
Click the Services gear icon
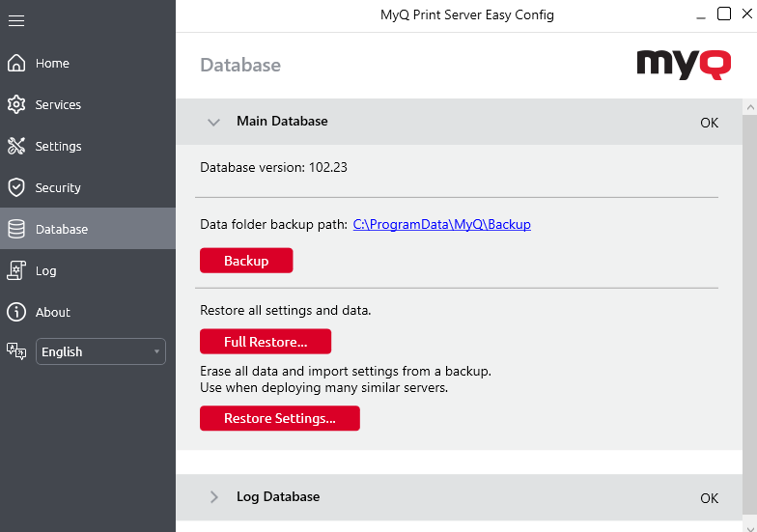click(x=15, y=105)
